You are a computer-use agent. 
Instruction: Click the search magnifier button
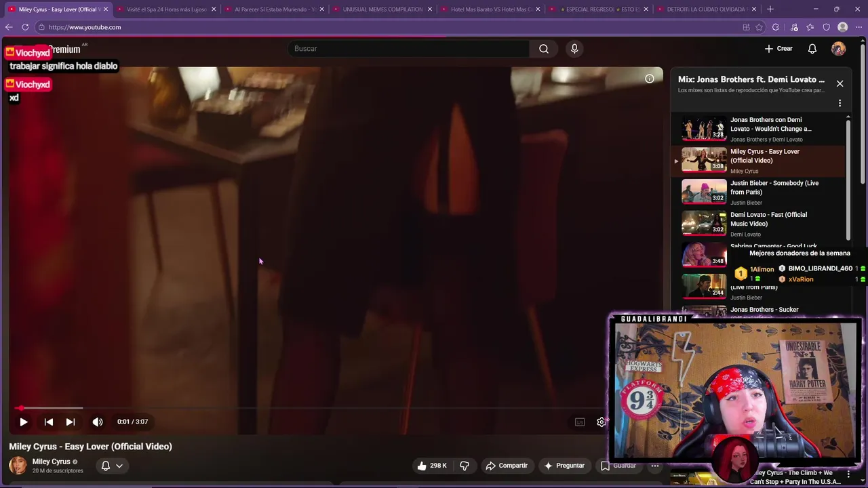pyautogui.click(x=544, y=49)
